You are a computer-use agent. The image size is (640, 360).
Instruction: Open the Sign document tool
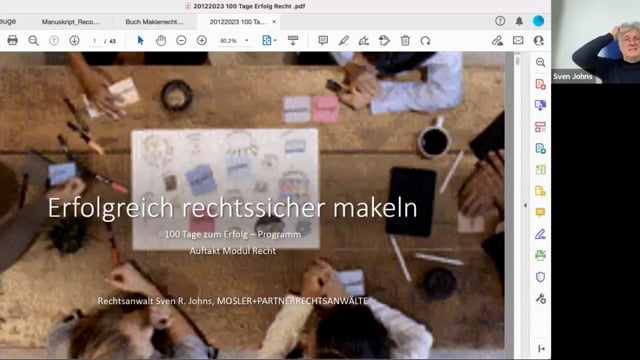364,40
